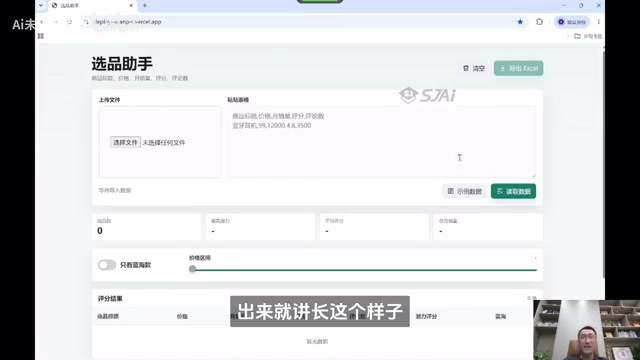
Task: Select the 选品助手 browser tab
Action: click(x=92, y=6)
